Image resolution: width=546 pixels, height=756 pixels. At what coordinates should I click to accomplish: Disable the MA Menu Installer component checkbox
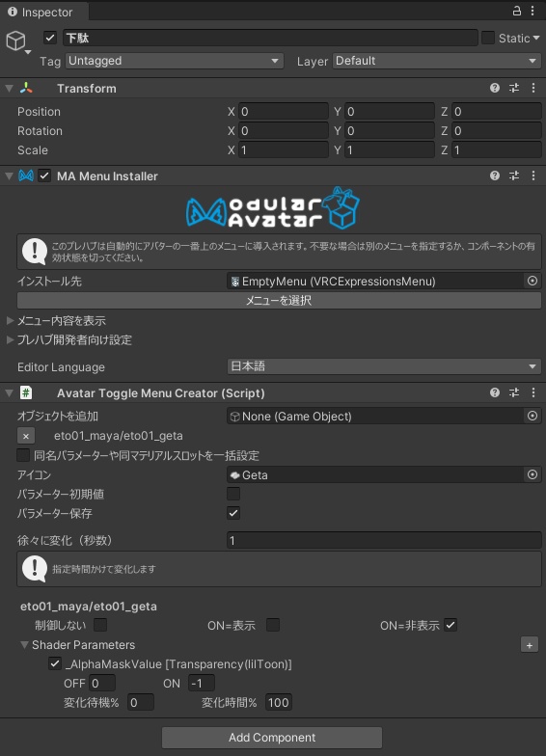point(44,175)
